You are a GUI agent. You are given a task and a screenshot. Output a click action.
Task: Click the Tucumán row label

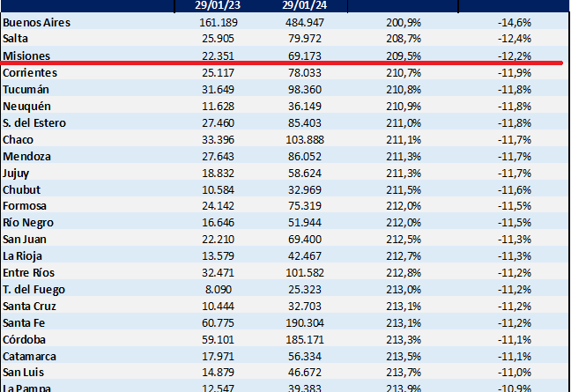tap(26, 89)
